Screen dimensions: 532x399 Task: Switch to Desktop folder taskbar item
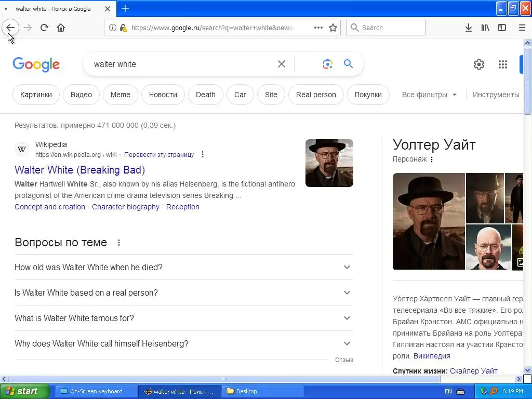[262, 391]
